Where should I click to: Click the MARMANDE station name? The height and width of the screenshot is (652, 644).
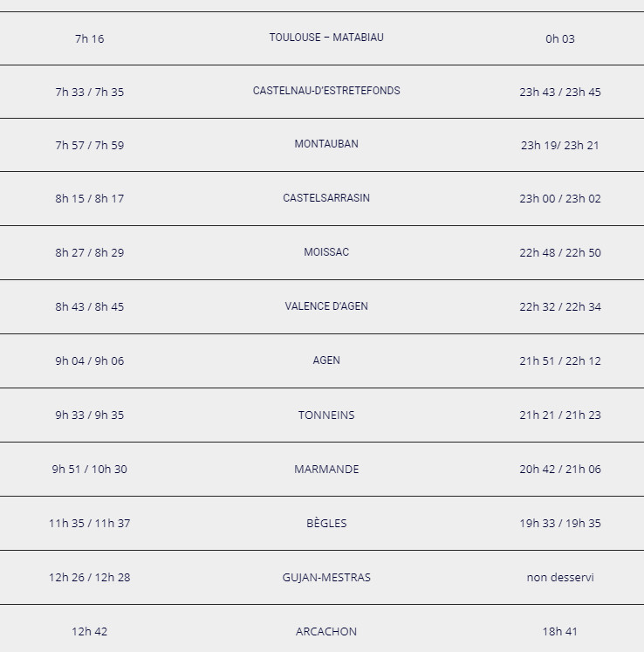click(326, 469)
